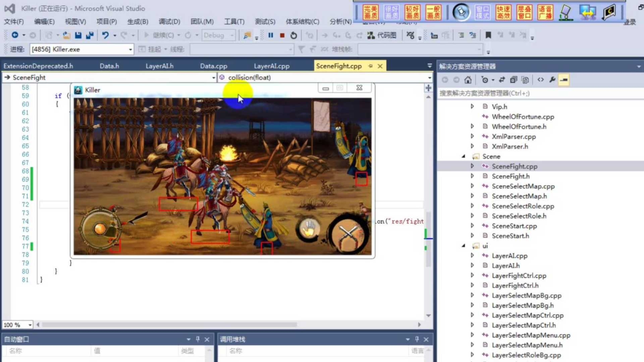
Task: Click the round blue magnifier icon in top bar
Action: coord(462,12)
